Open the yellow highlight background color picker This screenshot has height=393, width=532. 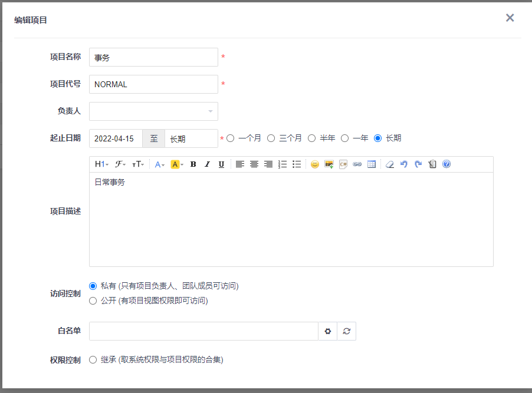tap(177, 164)
